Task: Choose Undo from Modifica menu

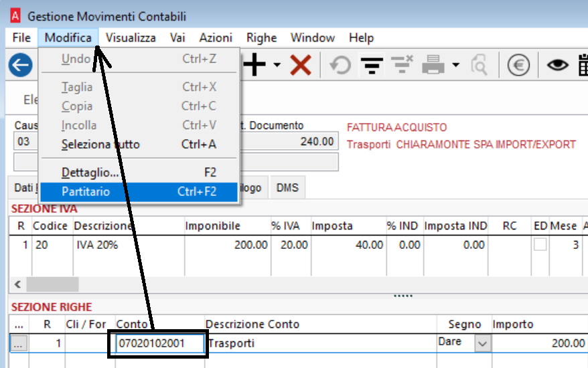Action: click(139, 59)
